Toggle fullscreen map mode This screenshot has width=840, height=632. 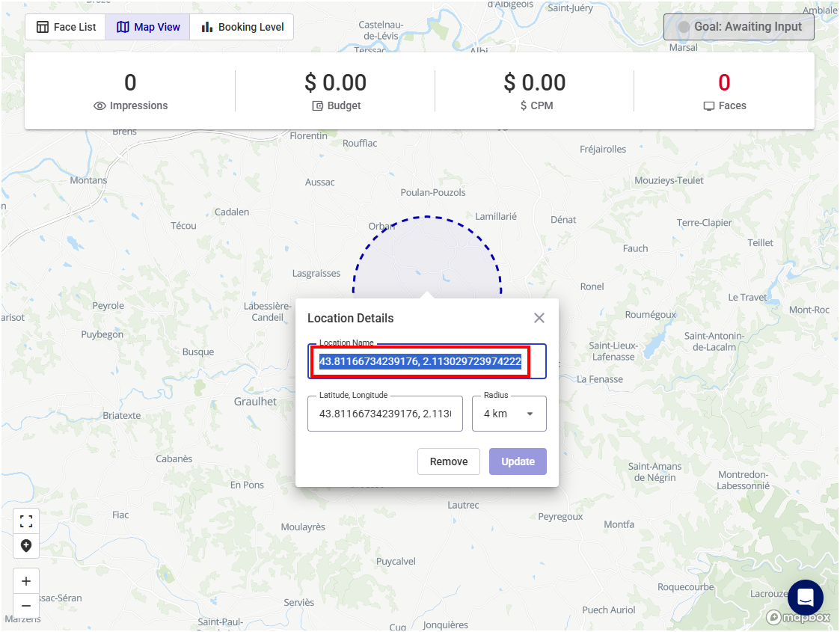[x=26, y=521]
